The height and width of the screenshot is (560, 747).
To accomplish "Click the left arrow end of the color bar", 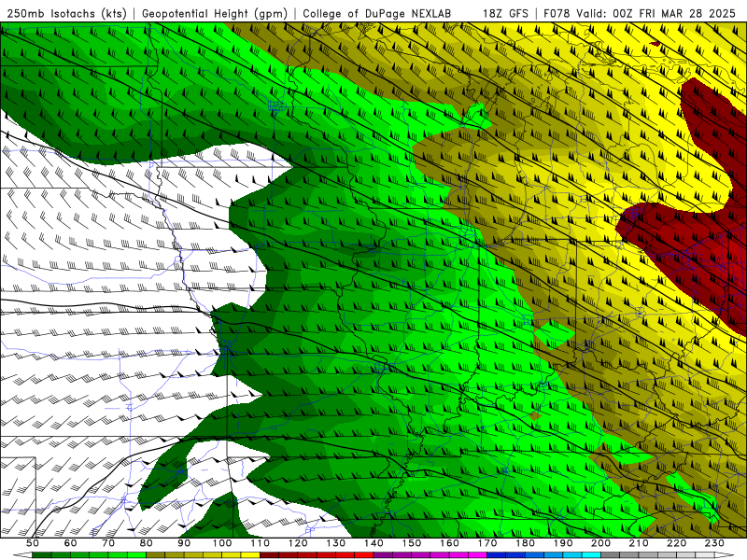I will [x=22, y=554].
